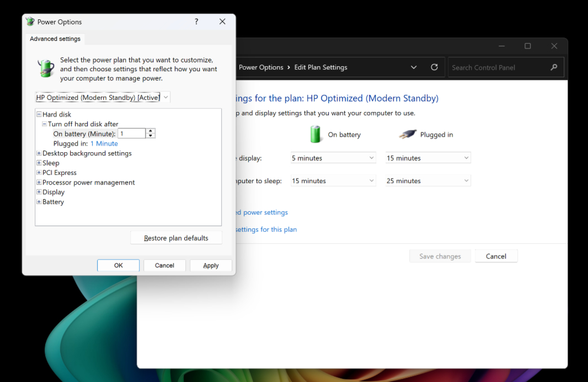This screenshot has width=588, height=382.
Task: Click the power plug icon
Action: point(408,134)
